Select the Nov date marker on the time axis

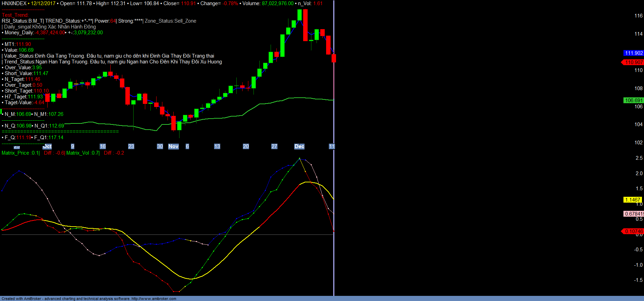coord(173,146)
